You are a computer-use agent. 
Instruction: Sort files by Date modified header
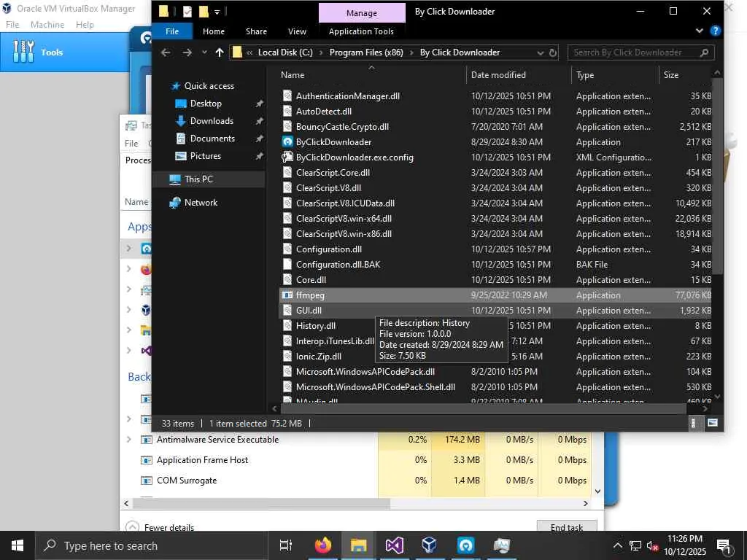point(498,75)
